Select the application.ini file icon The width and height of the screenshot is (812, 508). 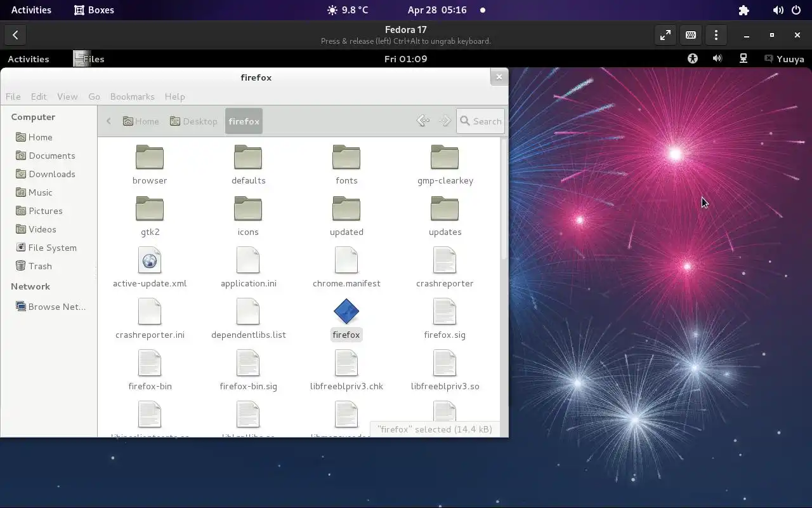(248, 260)
